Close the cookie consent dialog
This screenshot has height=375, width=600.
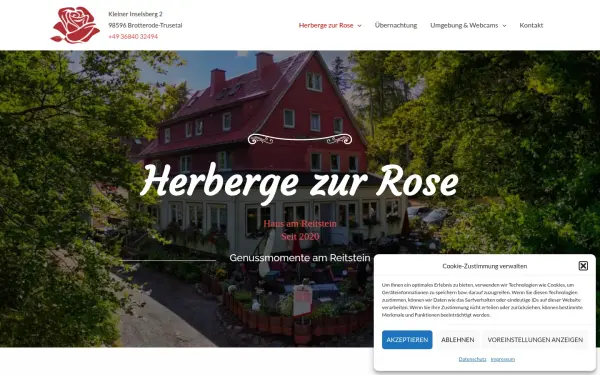point(583,266)
